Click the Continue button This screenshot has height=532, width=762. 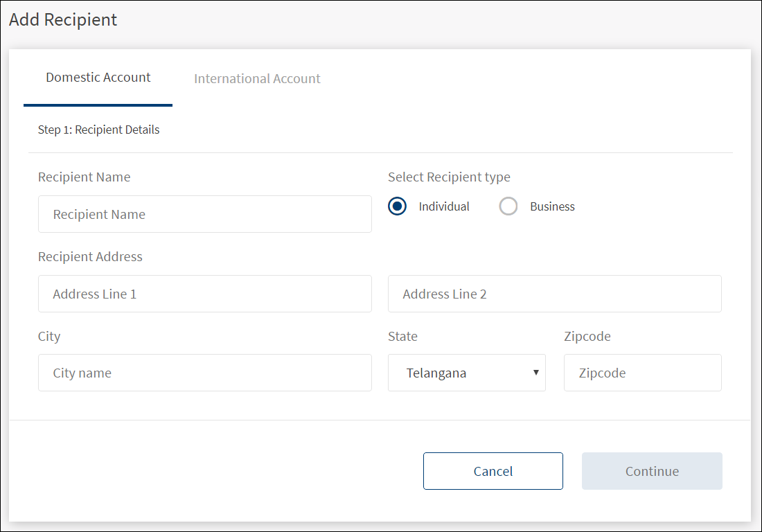[652, 471]
